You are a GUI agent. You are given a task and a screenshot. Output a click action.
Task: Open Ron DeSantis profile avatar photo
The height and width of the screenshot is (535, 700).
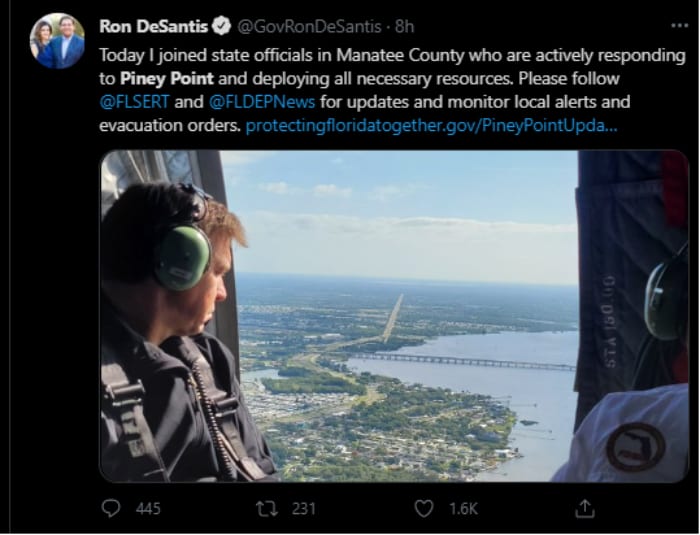point(57,41)
